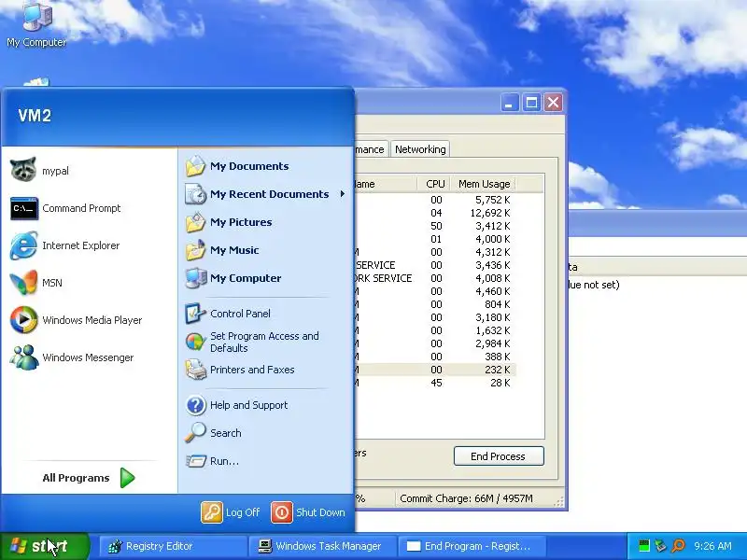
Task: Switch to End Program taskbar button
Action: tap(472, 546)
